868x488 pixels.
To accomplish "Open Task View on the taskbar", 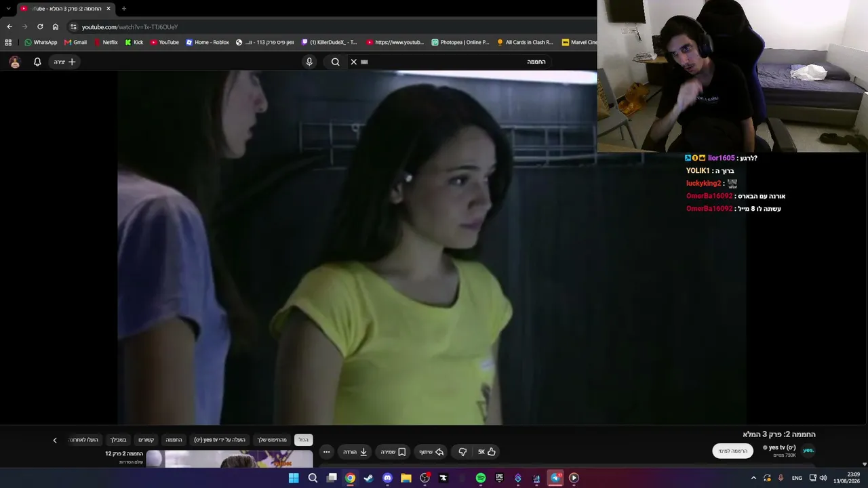I will tap(332, 478).
